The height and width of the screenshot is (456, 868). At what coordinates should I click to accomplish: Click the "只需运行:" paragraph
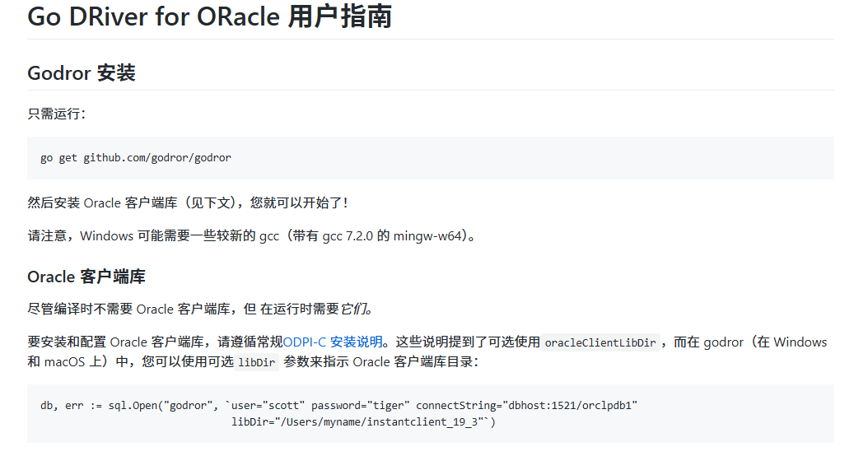(57, 114)
